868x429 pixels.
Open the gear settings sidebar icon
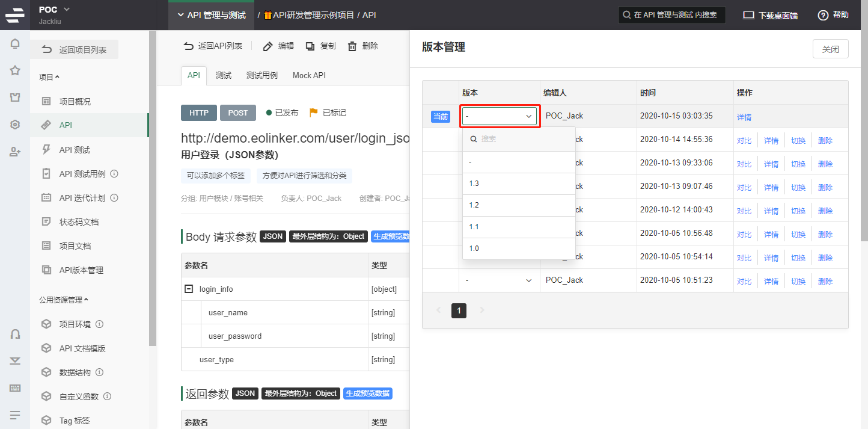15,125
